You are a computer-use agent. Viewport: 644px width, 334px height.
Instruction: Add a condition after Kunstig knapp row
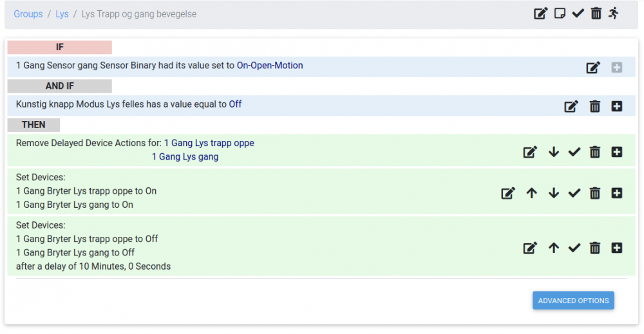tap(617, 107)
